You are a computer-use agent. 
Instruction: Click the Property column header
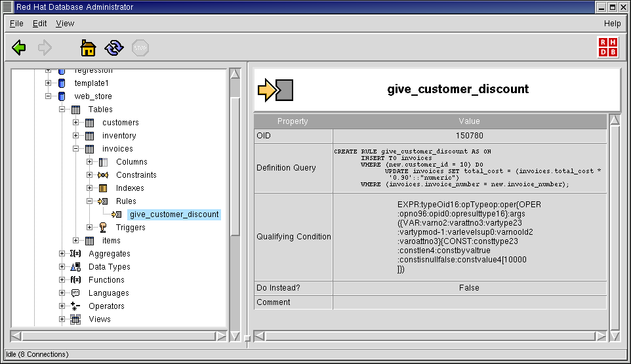coord(293,121)
